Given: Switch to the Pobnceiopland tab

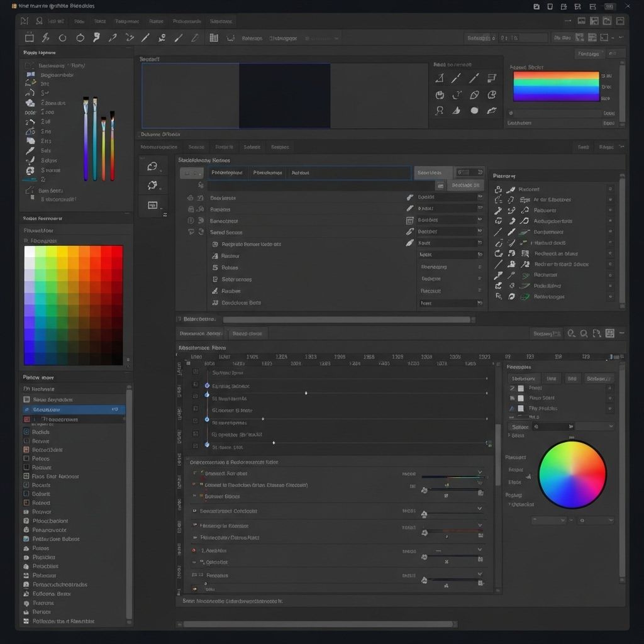Looking at the screenshot, I should coord(227,173).
